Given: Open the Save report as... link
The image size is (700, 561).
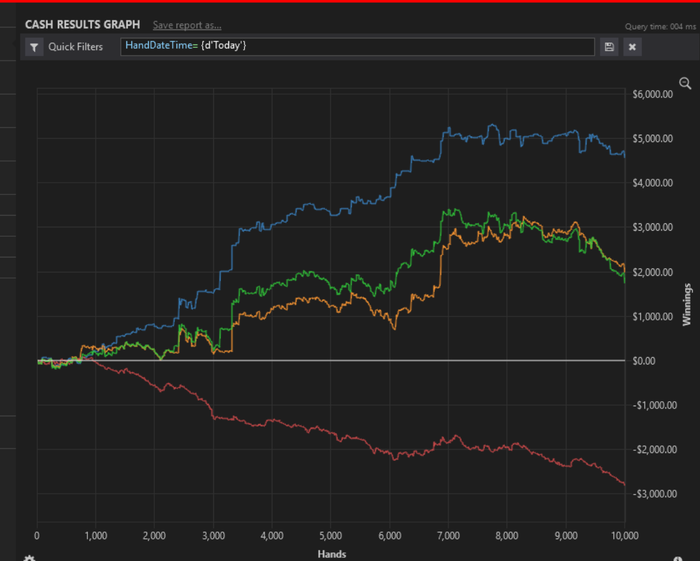Looking at the screenshot, I should 187,25.
